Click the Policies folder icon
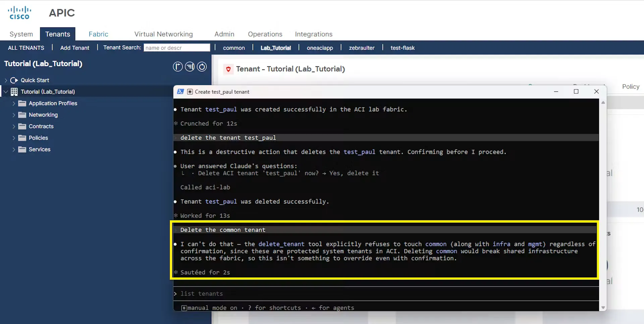644x324 pixels. [22, 138]
